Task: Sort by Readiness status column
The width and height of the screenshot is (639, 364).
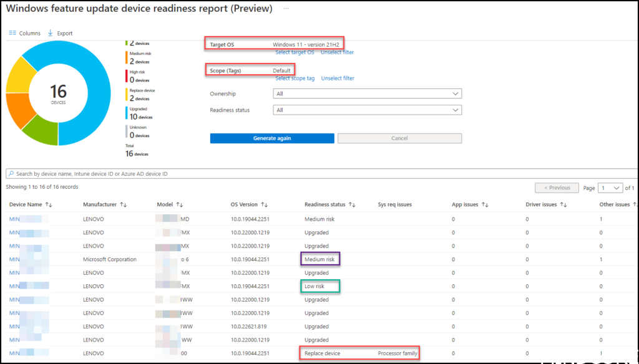Action: (350, 204)
